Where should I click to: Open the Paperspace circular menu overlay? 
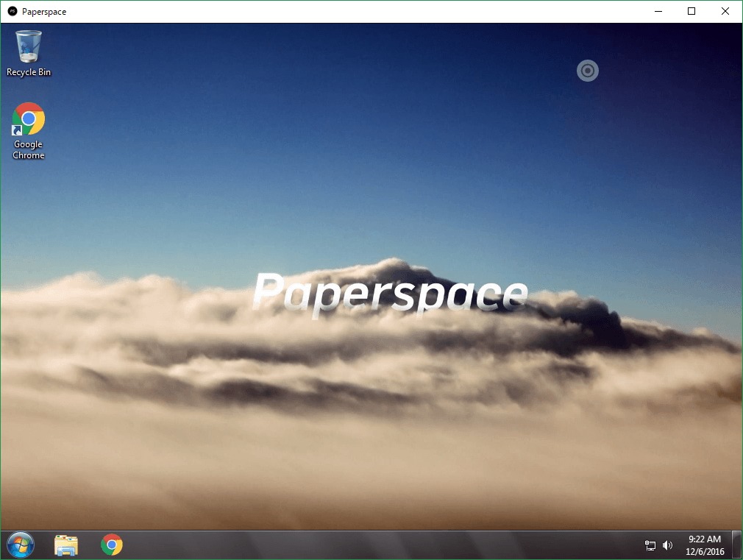[588, 71]
